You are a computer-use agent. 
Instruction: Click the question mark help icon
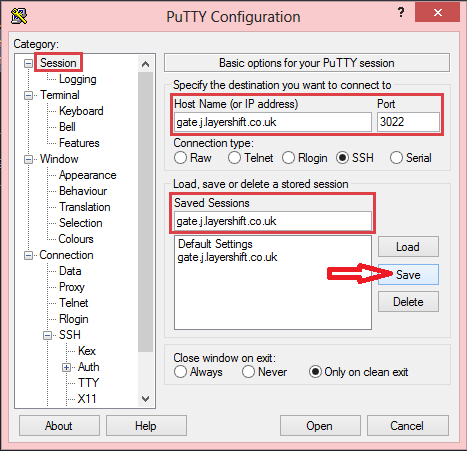[401, 12]
